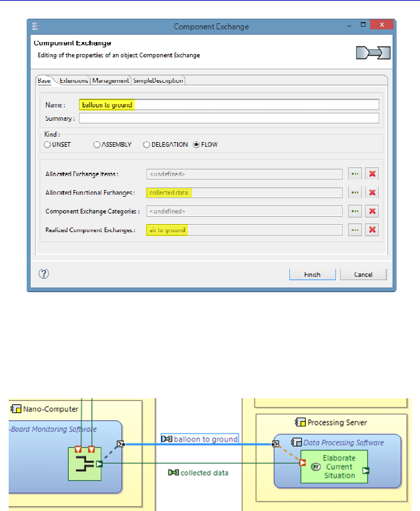The image size is (420, 511).
Task: Remove Realized Component Exchanges with red X
Action: click(x=372, y=229)
